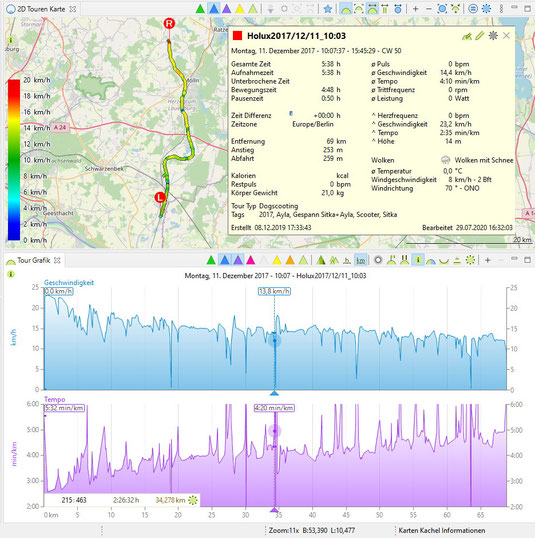Click dashed-frame tour icon in map toolbar
Screen dimensions: 535x538
tap(359, 9)
